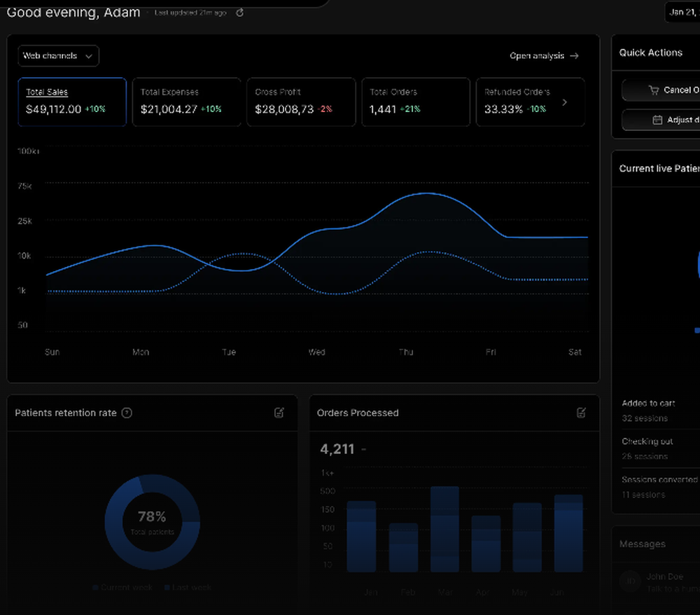
Task: Open the edit icon on Orders Processed panel
Action: (x=581, y=413)
